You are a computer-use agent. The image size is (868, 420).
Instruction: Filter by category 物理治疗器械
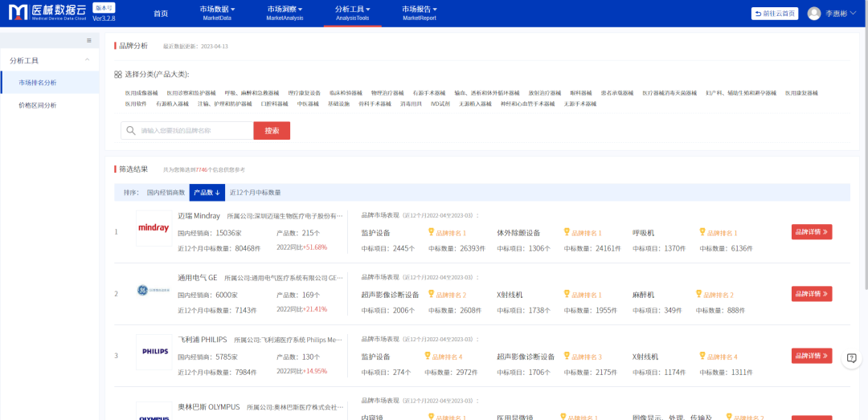[x=387, y=93]
